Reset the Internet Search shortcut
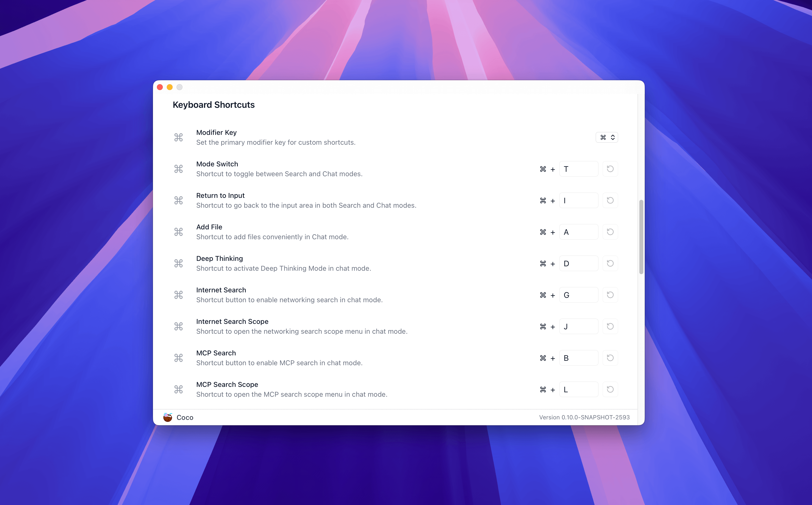This screenshot has width=812, height=505. click(x=610, y=295)
